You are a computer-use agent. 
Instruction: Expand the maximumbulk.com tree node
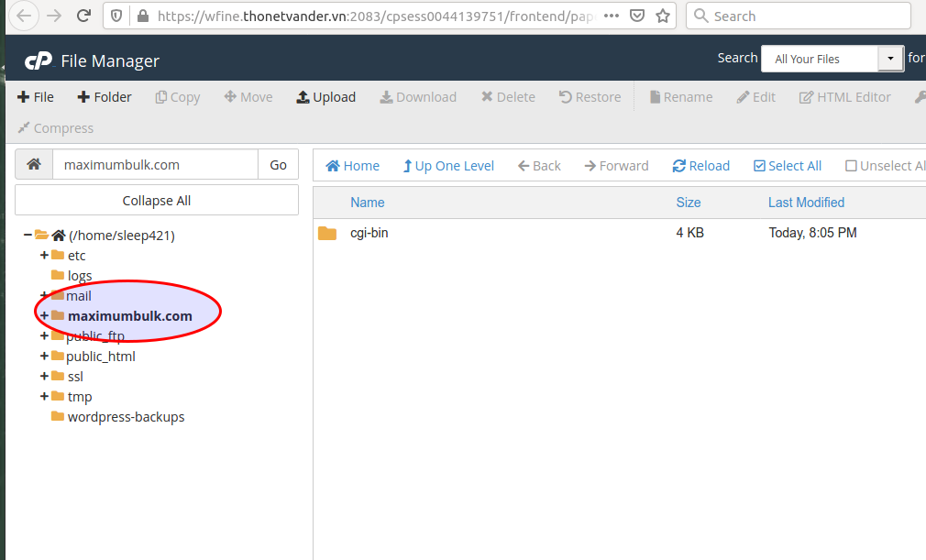(x=44, y=315)
